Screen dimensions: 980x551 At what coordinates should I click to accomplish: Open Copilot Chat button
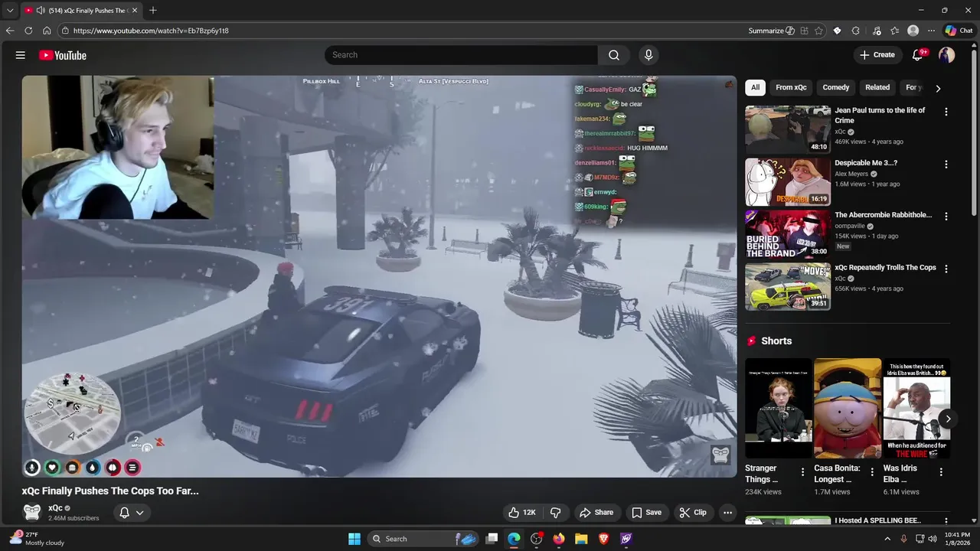click(959, 31)
